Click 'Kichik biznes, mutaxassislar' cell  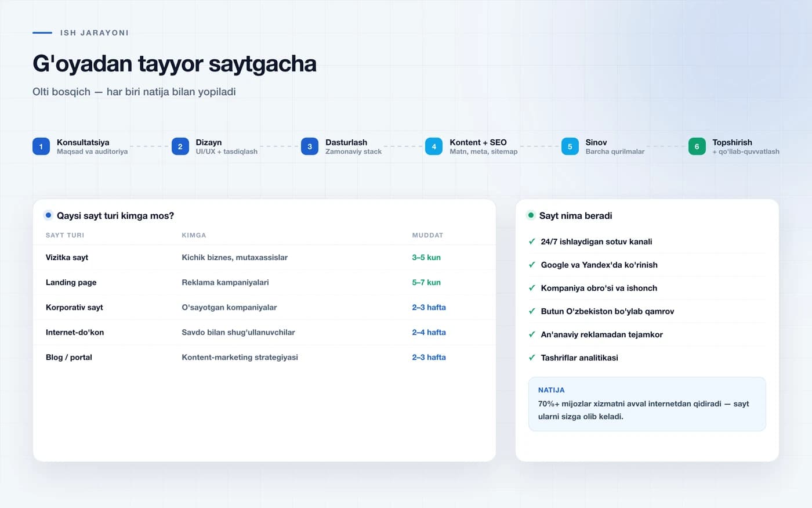(235, 257)
